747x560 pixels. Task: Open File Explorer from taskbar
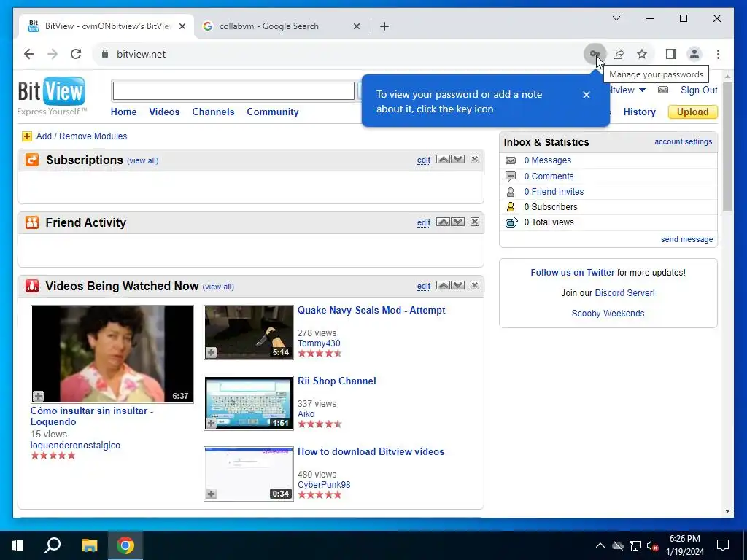point(89,545)
